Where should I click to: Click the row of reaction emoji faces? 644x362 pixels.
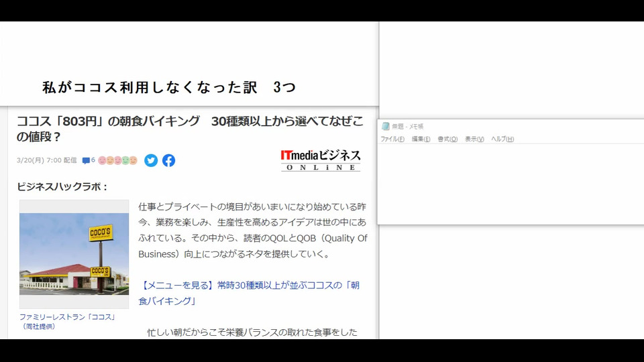pyautogui.click(x=117, y=160)
